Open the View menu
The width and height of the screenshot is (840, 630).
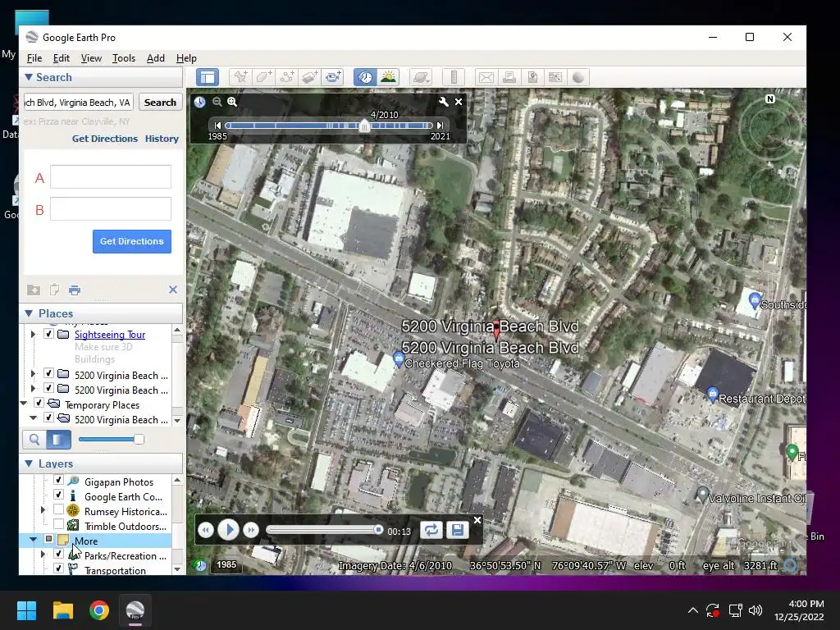coord(91,58)
